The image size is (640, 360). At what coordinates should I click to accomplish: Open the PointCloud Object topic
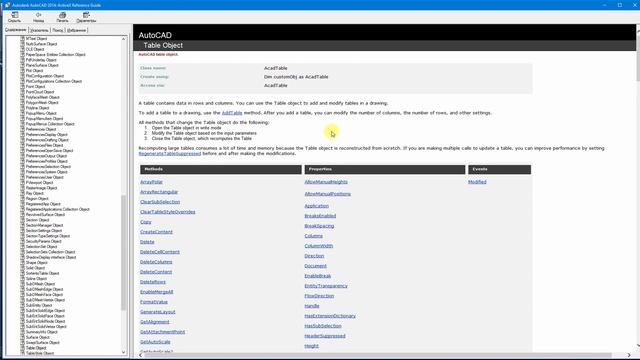(40, 92)
